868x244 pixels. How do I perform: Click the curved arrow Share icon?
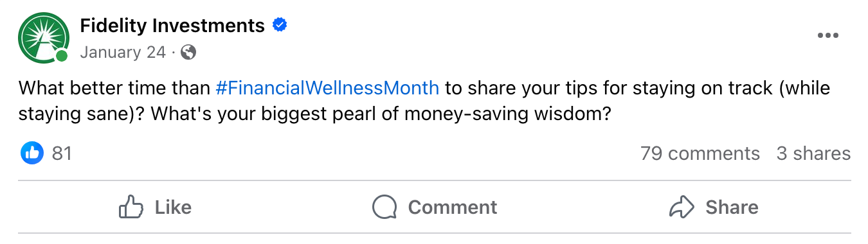tap(682, 207)
